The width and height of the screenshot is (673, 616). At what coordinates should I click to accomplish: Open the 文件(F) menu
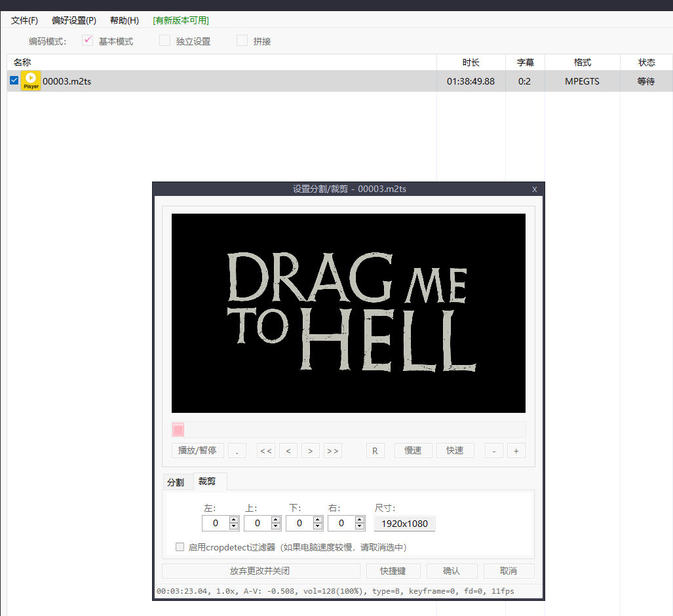tap(24, 20)
